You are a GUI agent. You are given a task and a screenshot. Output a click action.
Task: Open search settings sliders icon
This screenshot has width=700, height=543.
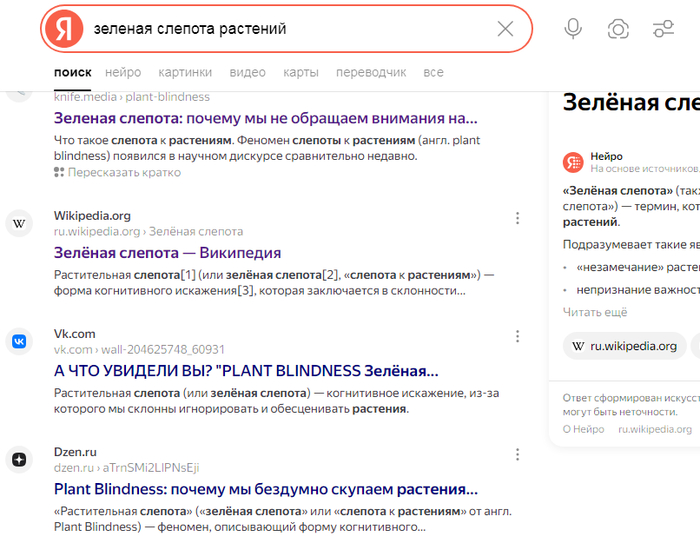coord(663,29)
